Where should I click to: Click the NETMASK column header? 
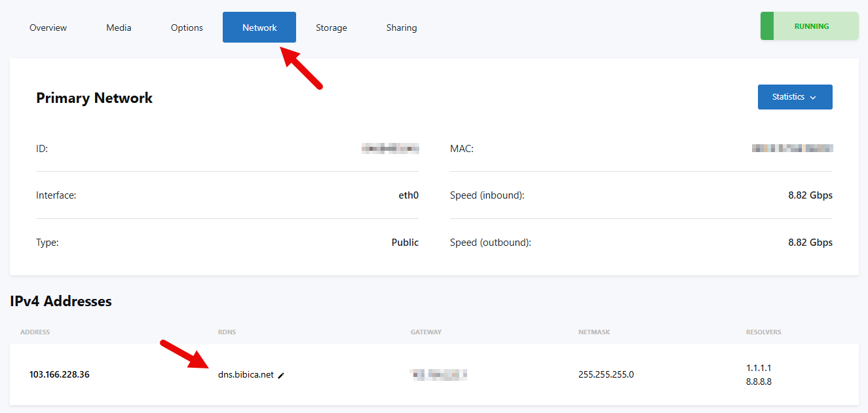tap(594, 332)
